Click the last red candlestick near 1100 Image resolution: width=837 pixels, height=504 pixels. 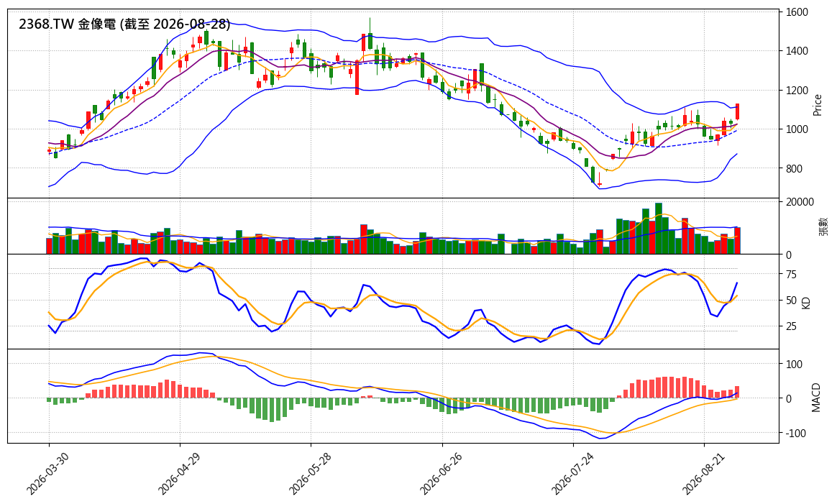point(737,111)
